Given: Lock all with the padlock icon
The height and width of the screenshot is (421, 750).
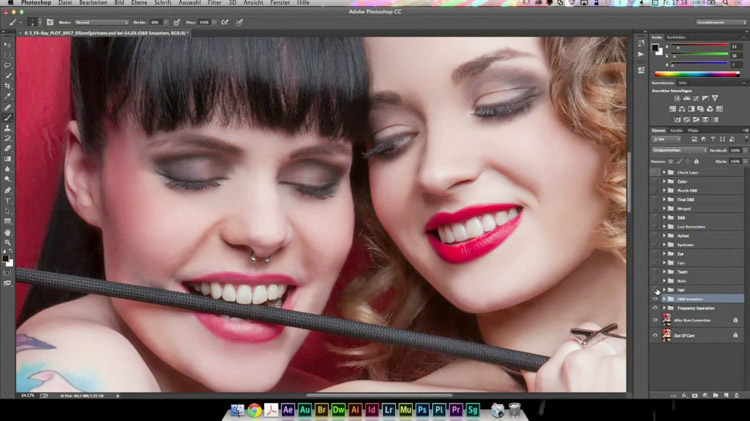Looking at the screenshot, I should pos(696,162).
